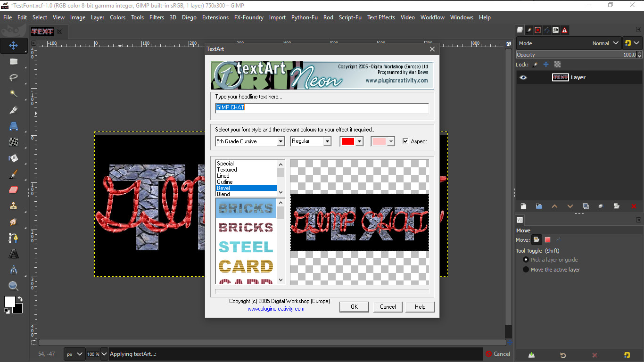
Task: Select the Move tool in the toolbox
Action: (14, 46)
